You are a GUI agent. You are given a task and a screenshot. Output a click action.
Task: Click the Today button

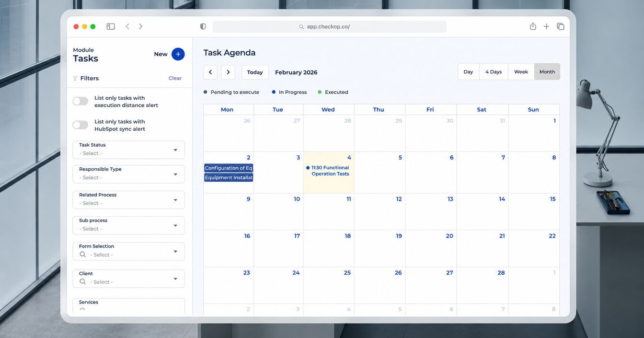tap(255, 72)
